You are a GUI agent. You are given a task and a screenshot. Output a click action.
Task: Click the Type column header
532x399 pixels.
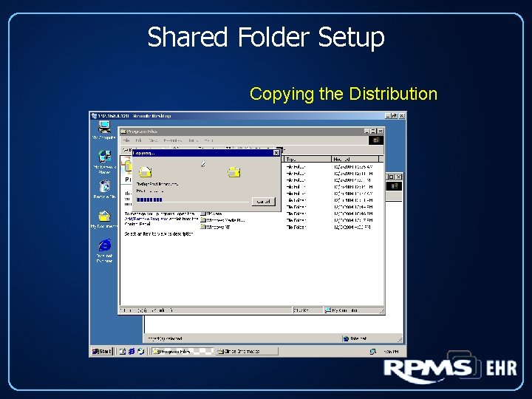coord(307,159)
